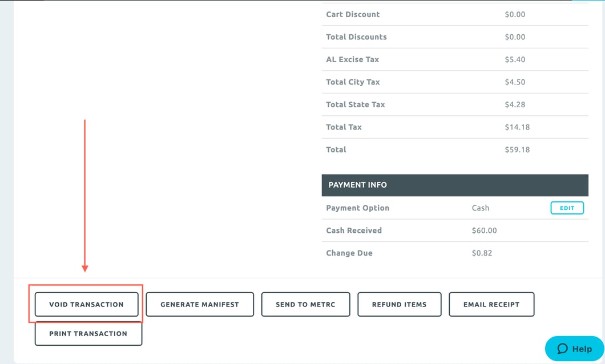Open the Help chat widget
Viewport: 605px width, 364px height.
(574, 349)
